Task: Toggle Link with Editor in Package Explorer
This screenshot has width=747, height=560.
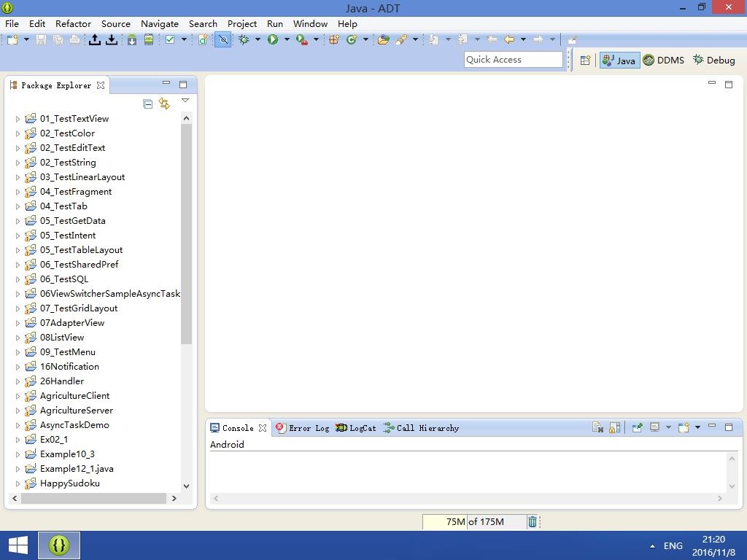Action: click(x=164, y=104)
